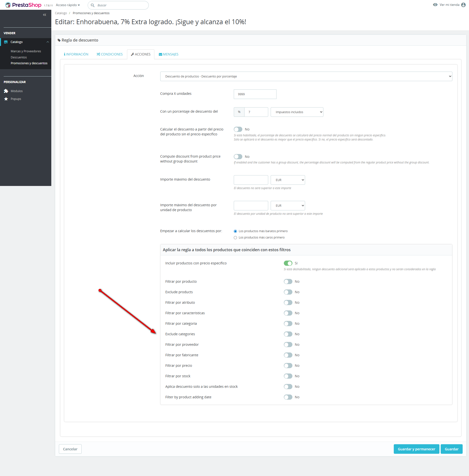Click the Compra X unidades input field
Image resolution: width=469 pixels, height=476 pixels.
[255, 94]
